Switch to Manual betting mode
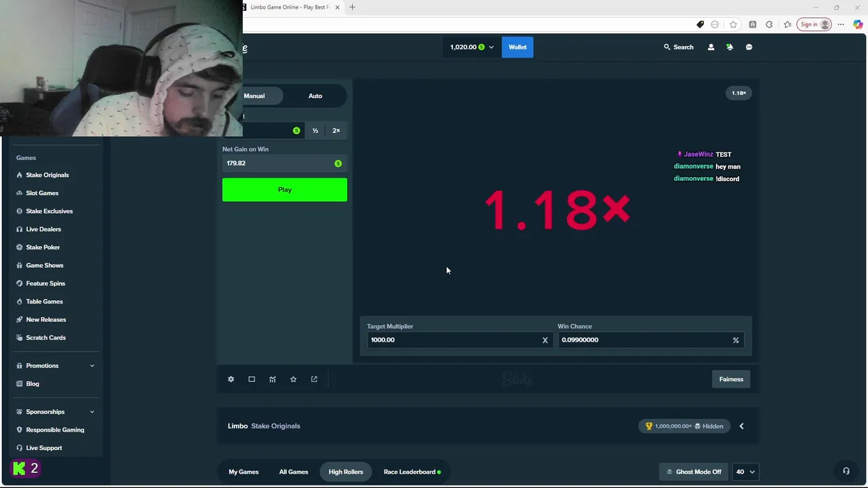This screenshot has width=868, height=488. 254,96
